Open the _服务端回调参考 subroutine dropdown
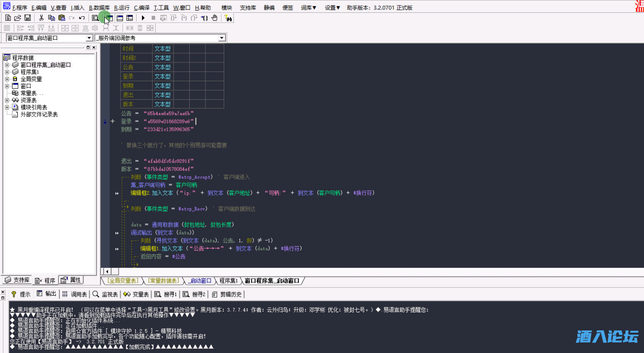Screen dimensions: 644x353 click(222, 38)
